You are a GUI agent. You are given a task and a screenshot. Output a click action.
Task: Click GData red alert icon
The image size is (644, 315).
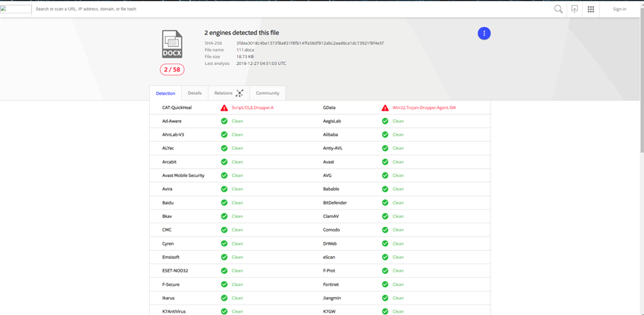385,107
